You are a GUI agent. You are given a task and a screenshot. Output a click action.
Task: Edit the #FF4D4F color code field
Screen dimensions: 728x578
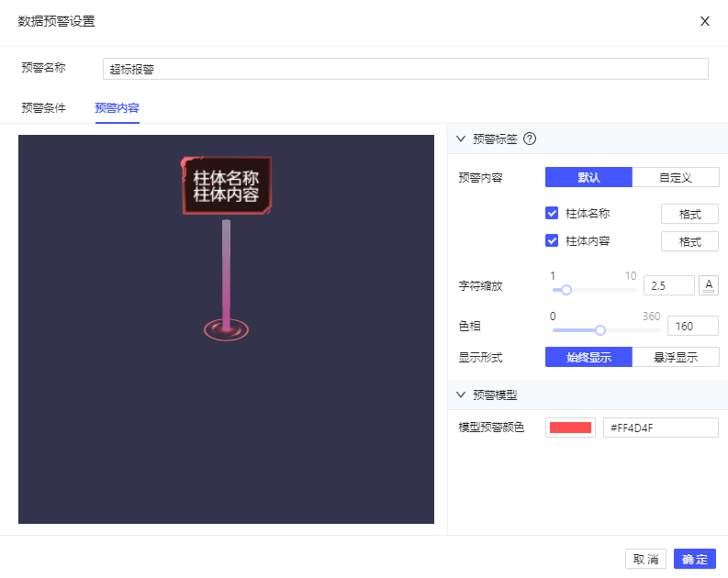pos(661,428)
